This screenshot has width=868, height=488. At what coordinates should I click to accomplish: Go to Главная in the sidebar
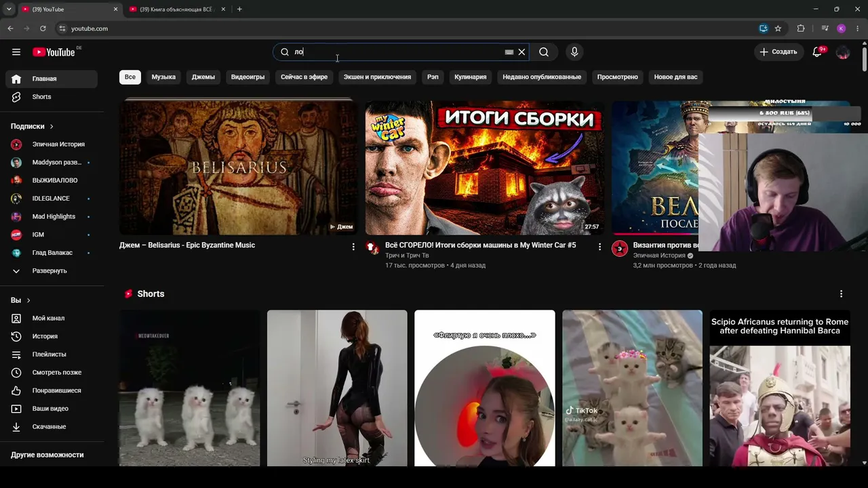click(52, 79)
